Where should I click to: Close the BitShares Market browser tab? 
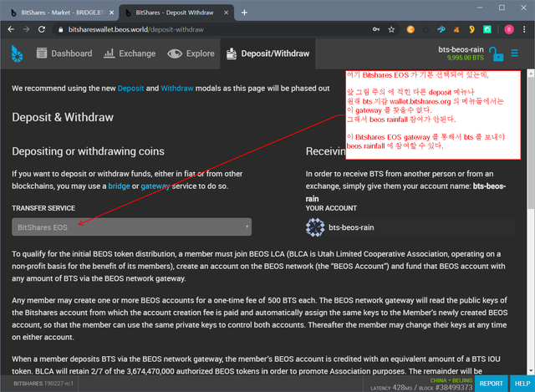[111, 13]
